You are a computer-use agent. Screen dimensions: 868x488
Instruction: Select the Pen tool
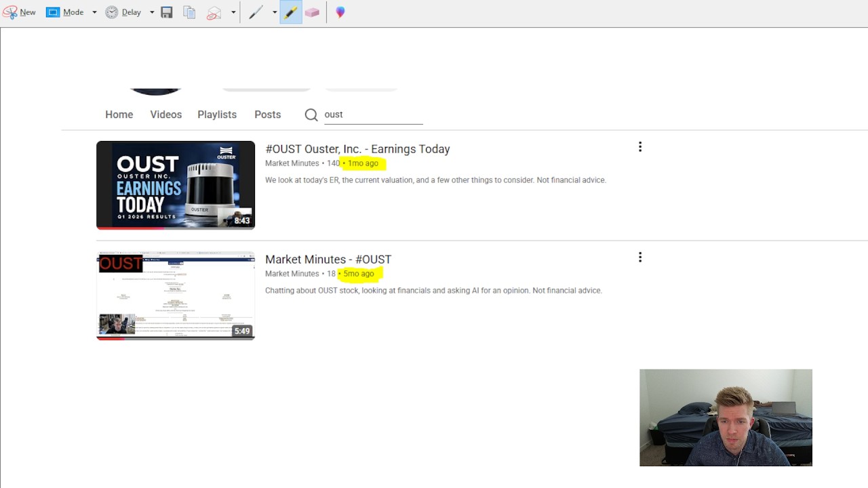(256, 12)
